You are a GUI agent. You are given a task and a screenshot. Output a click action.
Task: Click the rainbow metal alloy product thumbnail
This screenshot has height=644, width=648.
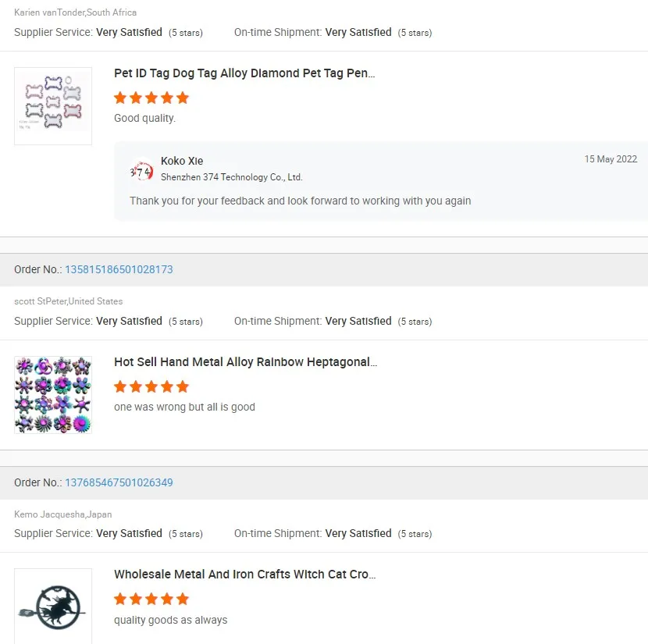(x=53, y=395)
